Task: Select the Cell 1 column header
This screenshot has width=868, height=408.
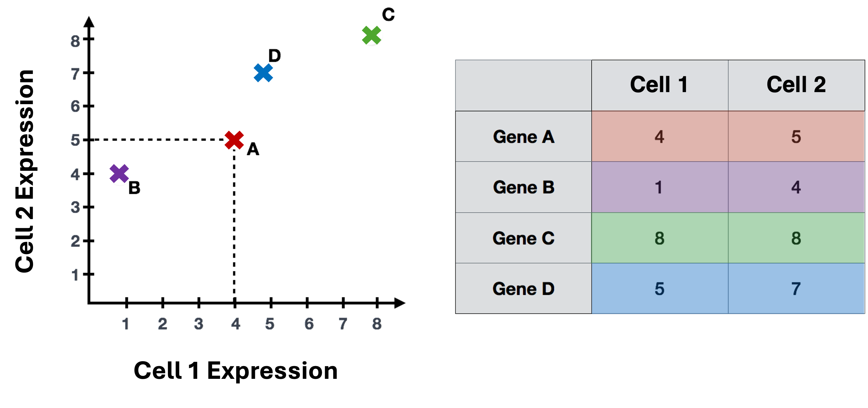Action: point(659,85)
